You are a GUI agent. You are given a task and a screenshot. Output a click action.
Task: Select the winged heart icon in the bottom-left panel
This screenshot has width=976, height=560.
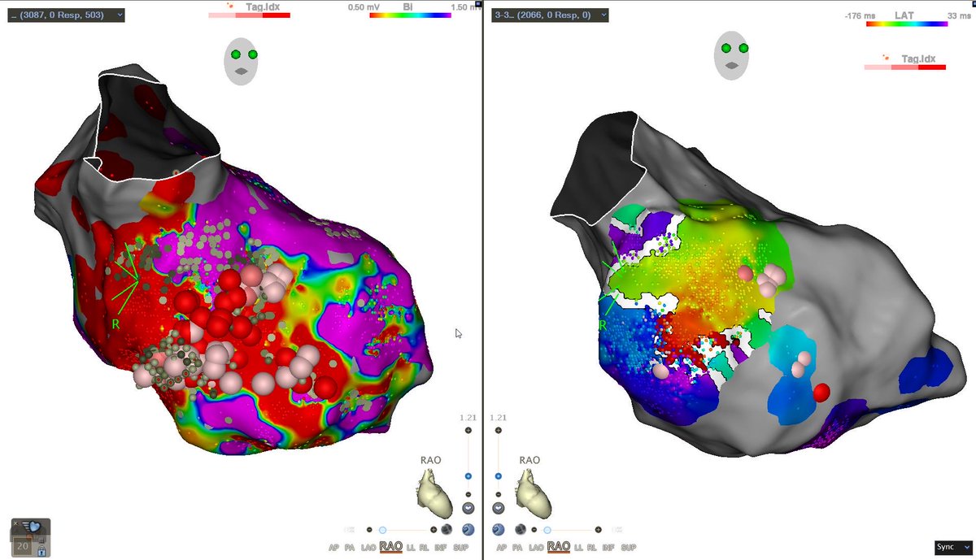33,525
